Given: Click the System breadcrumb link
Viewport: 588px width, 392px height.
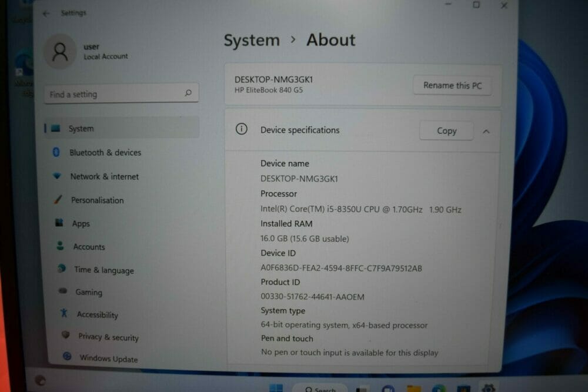Looking at the screenshot, I should (x=252, y=40).
